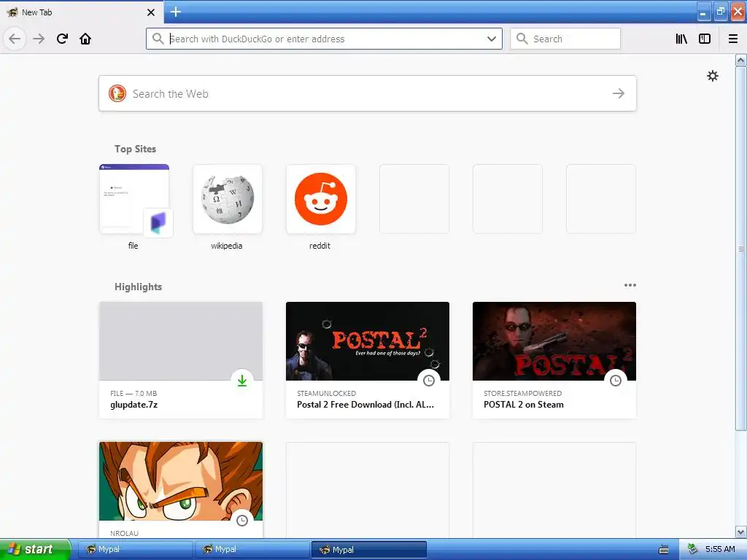
Task: Open a new tab with plus button
Action: pos(175,12)
